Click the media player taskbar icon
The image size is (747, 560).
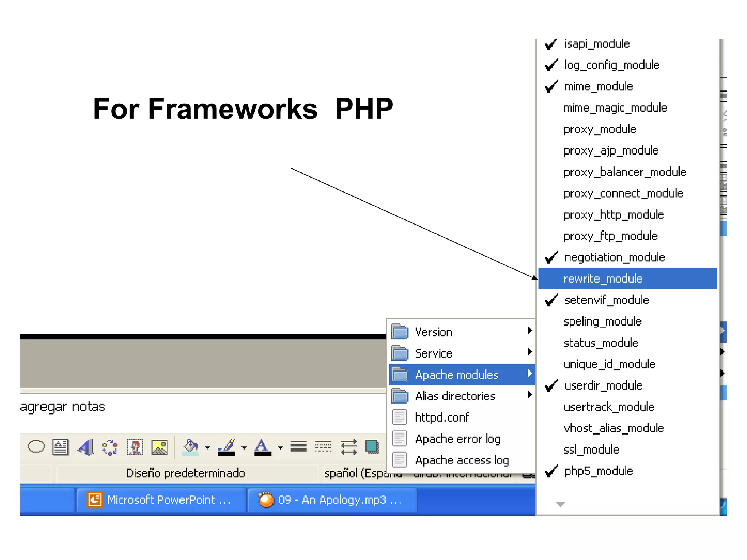pyautogui.click(x=266, y=499)
